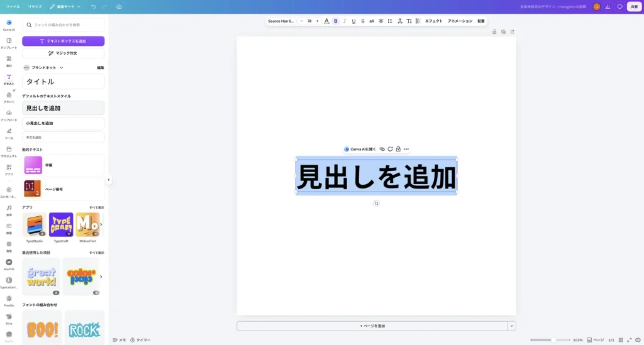Viewport: 644px width, 345px height.
Task: Toggle bulleted list formatting
Action: coord(390,21)
